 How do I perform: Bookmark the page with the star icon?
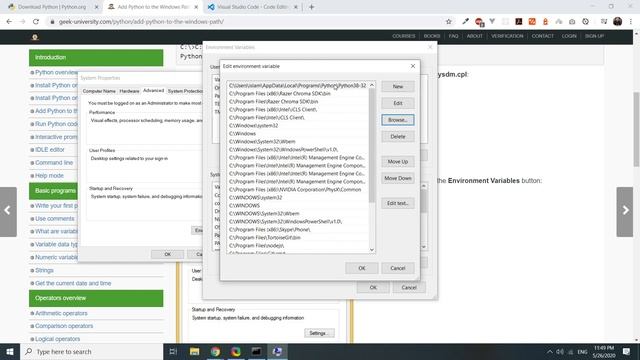tap(449, 22)
